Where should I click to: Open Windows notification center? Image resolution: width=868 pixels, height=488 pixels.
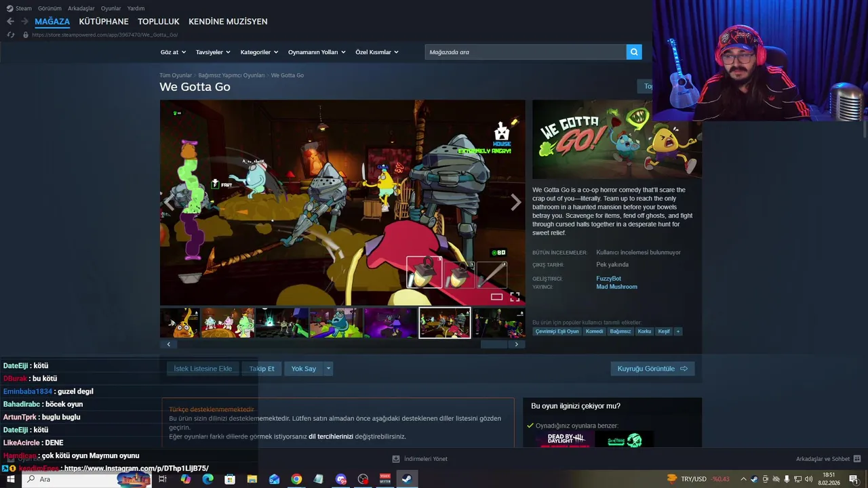click(x=854, y=479)
